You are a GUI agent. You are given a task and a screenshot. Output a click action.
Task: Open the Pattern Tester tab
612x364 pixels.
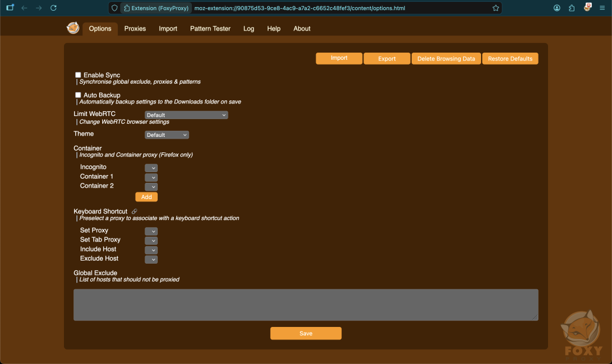(210, 29)
